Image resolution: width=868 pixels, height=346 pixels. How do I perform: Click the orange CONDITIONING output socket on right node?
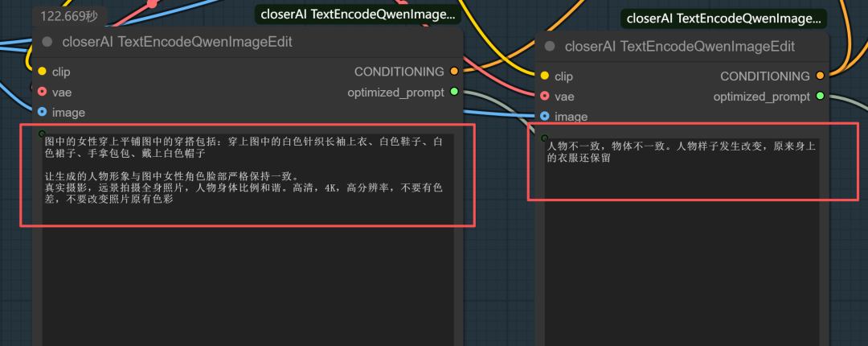[x=820, y=76]
